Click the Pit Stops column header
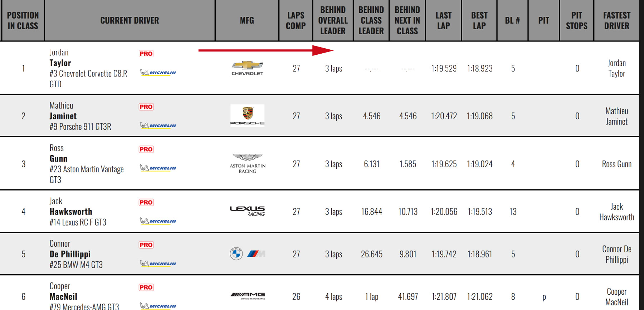The width and height of the screenshot is (644, 310). coord(576,20)
